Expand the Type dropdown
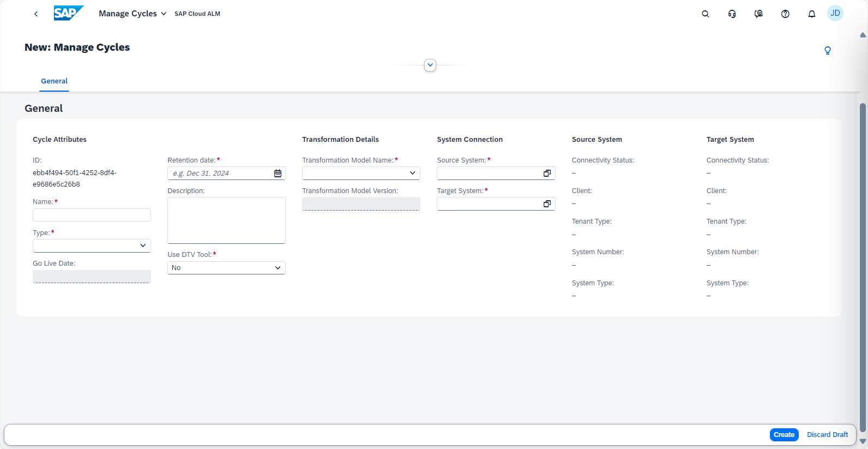 (143, 246)
